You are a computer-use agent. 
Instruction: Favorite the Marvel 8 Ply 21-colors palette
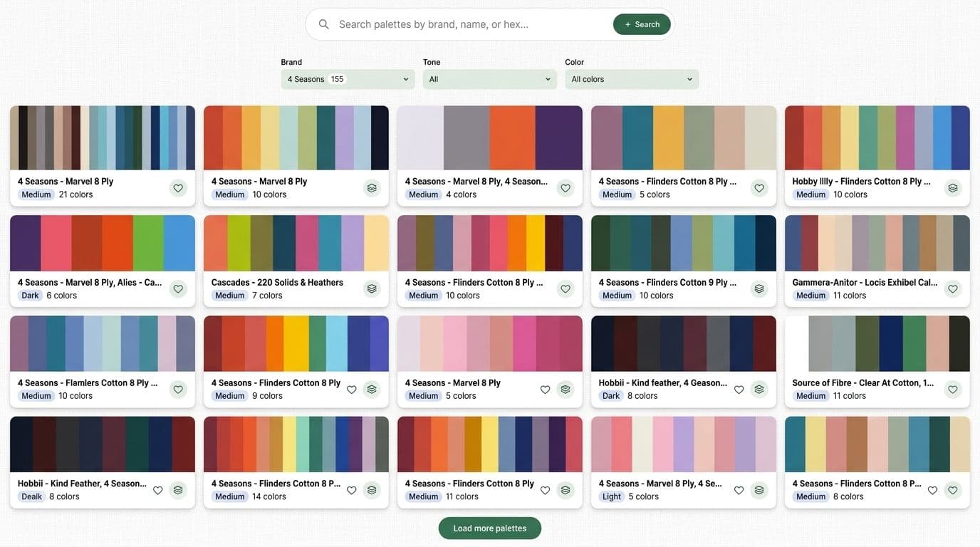[178, 188]
